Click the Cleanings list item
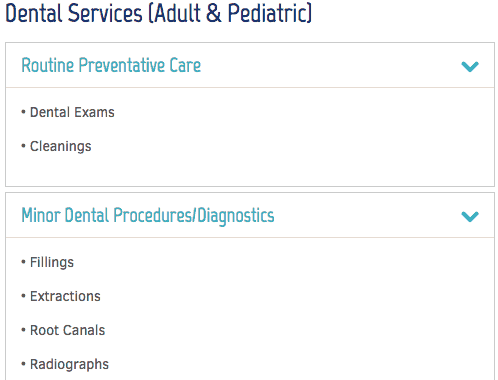 pyautogui.click(x=61, y=147)
